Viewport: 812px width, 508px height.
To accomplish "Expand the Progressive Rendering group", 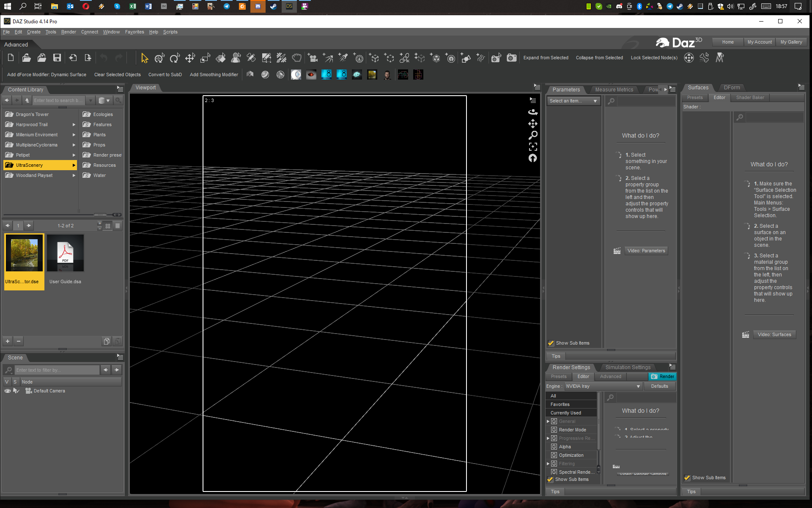I will (x=548, y=438).
